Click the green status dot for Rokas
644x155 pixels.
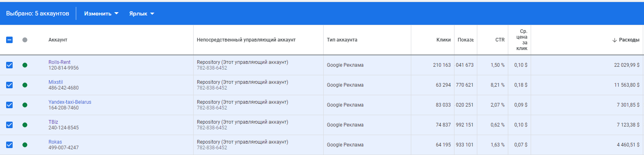tap(25, 145)
